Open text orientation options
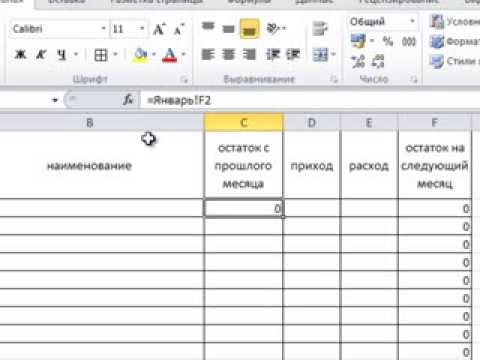Image resolution: width=480 pixels, height=360 pixels. pos(276,29)
